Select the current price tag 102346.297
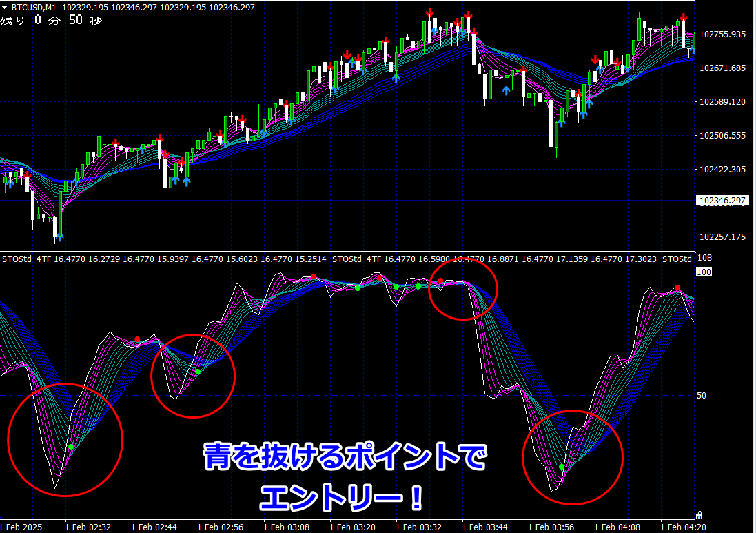Screen dimensions: 756x533 click(722, 200)
